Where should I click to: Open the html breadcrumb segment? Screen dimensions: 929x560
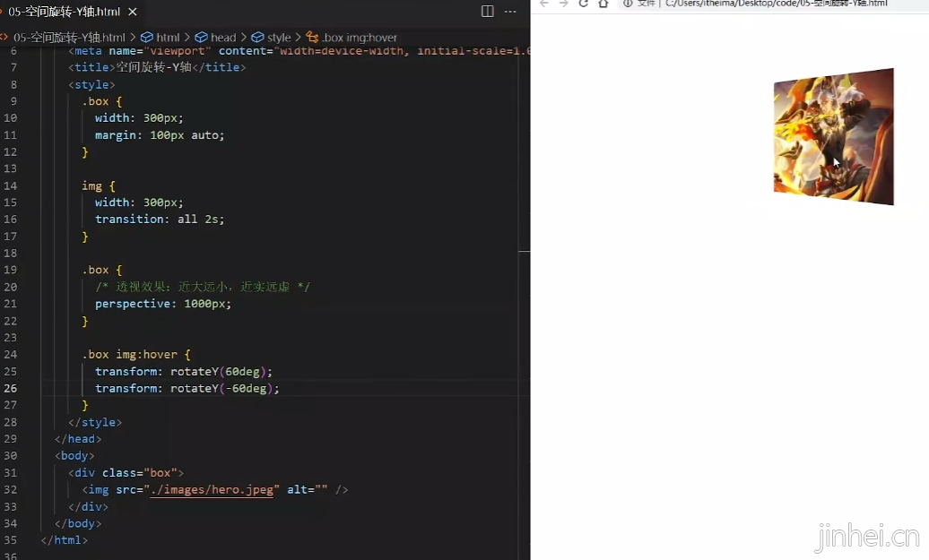coord(161,38)
